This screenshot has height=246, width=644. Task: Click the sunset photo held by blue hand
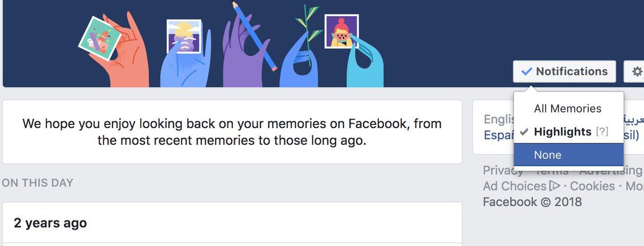pyautogui.click(x=184, y=36)
